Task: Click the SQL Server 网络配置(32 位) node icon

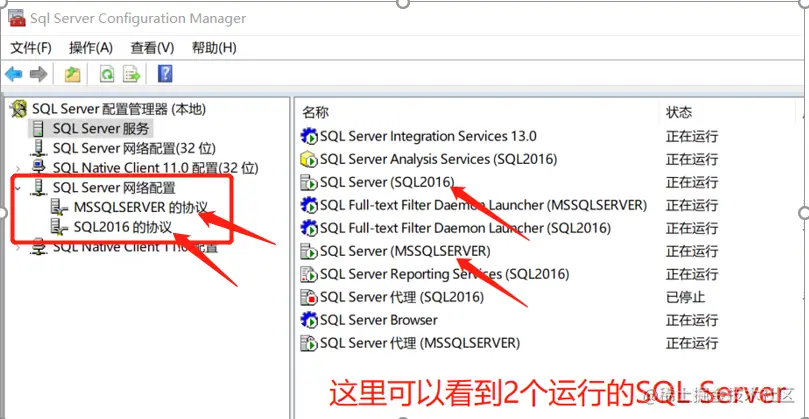Action: click(x=39, y=149)
